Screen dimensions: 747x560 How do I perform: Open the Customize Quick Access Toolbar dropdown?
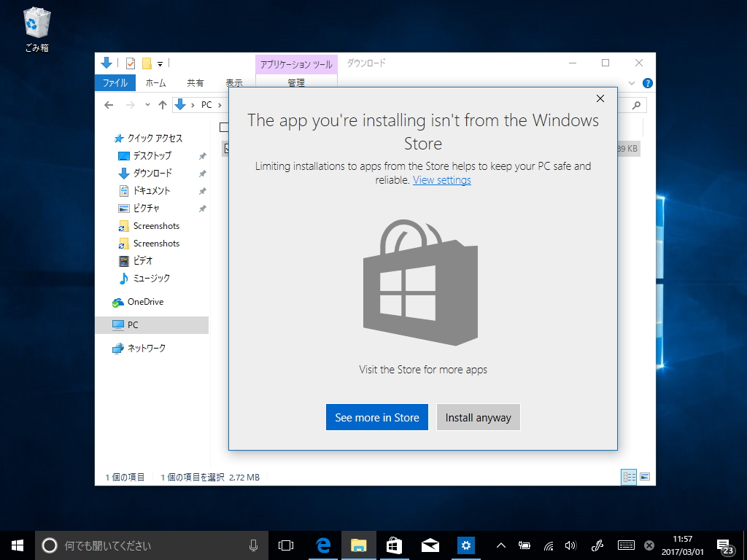(160, 64)
